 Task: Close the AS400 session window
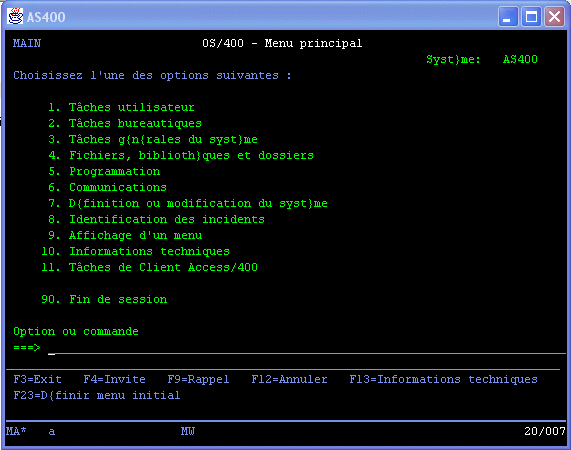[554, 17]
